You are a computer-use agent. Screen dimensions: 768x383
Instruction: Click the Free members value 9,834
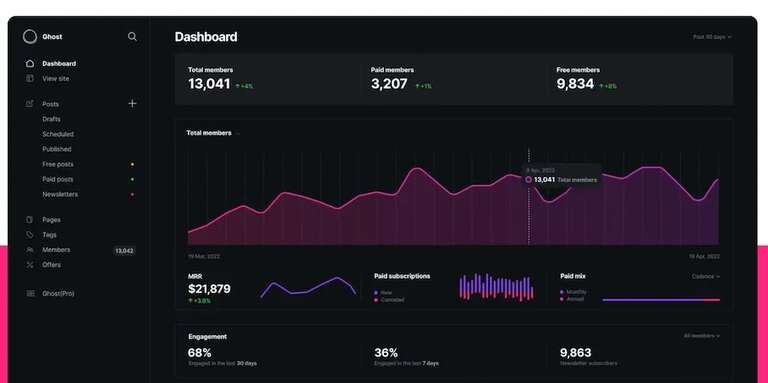click(x=575, y=84)
